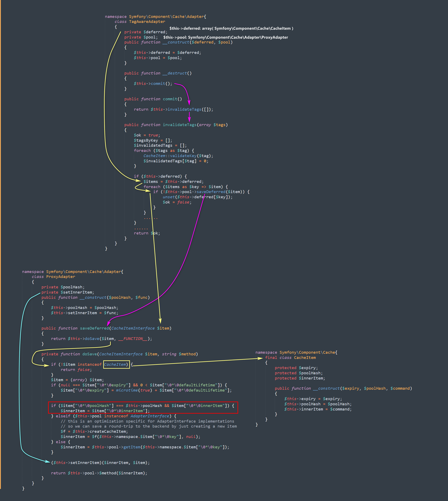The width and height of the screenshot is (448, 501).
Task: Click 'protected $expiry;' line
Action: point(296,368)
